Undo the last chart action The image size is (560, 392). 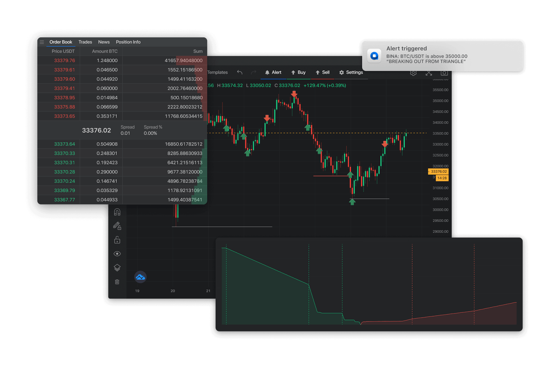tap(240, 72)
